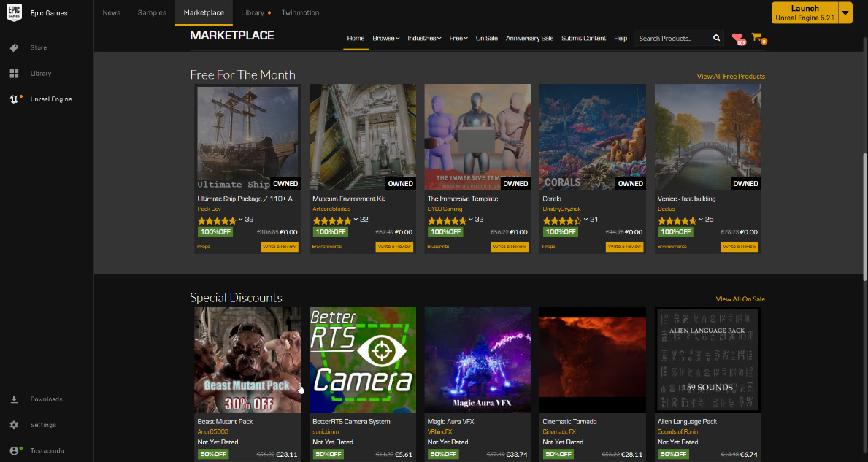Write a Review for The Immersive Template
Screen dimensions: 868x462
click(510, 247)
